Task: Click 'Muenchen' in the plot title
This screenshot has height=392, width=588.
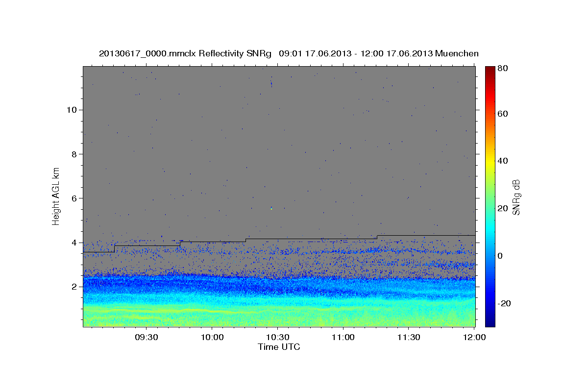Action: 457,53
